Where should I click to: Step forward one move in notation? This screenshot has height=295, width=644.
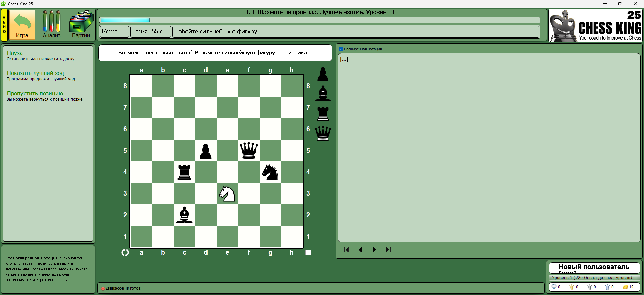[x=374, y=250]
